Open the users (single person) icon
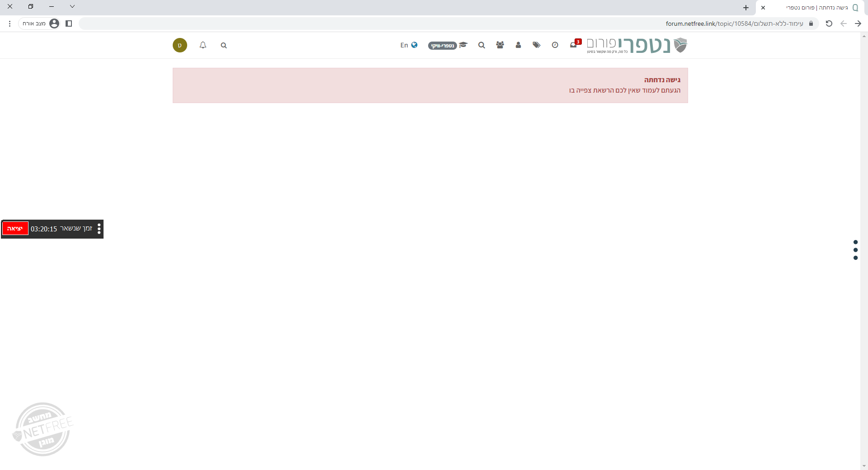Screen dimensions: 868x470 coord(518,45)
